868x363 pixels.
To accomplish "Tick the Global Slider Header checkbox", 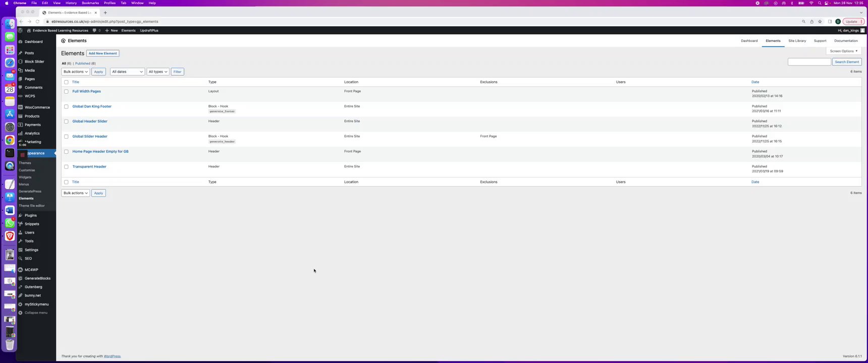I will pyautogui.click(x=66, y=137).
